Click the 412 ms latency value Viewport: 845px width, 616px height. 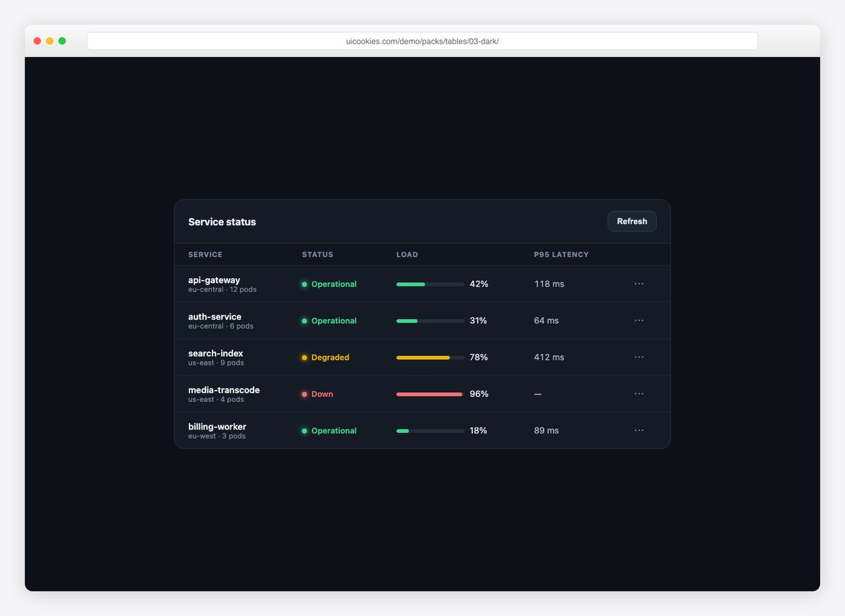pos(549,358)
